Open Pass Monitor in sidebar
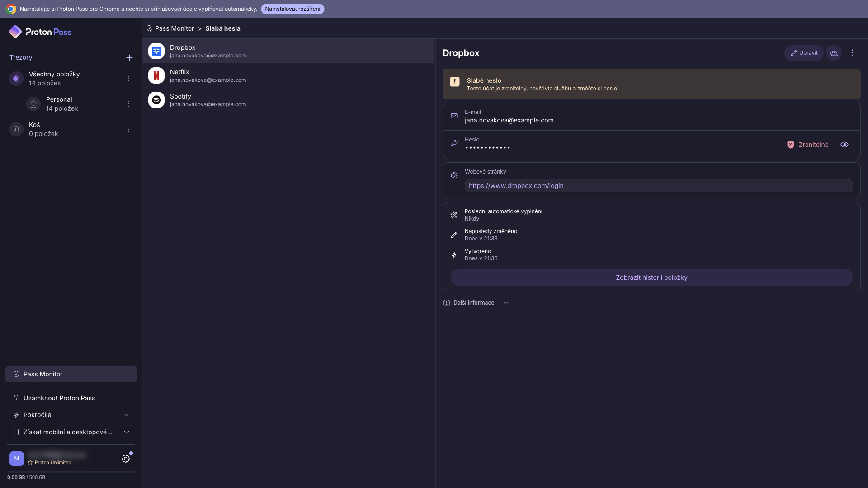 [x=71, y=374]
